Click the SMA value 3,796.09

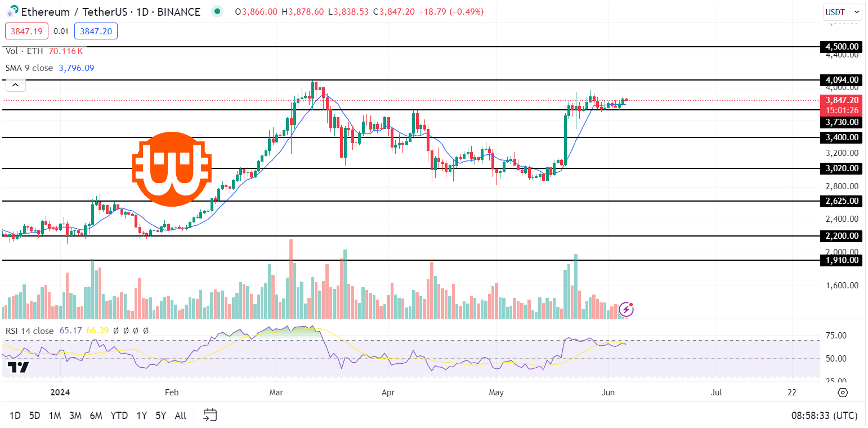[77, 68]
